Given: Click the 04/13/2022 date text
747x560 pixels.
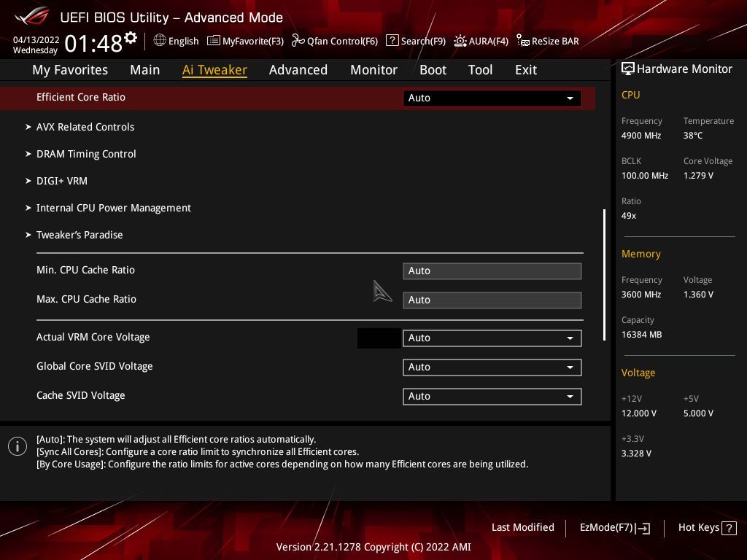Looking at the screenshot, I should (36, 39).
